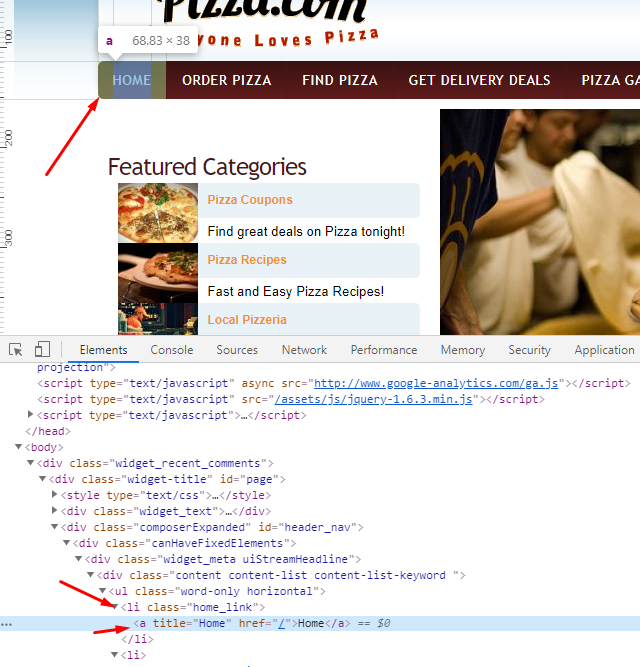Open the Application tab
Viewport: 640px width, 667px height.
[604, 350]
